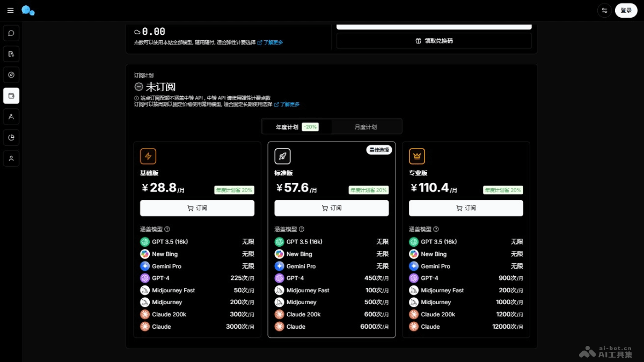Open the usage statistics pie chart icon
The height and width of the screenshot is (362, 644).
(11, 137)
